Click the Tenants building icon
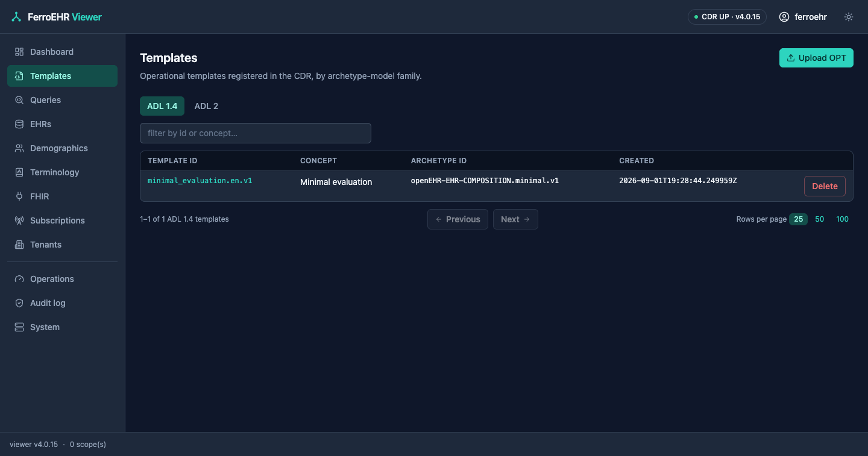The height and width of the screenshot is (456, 868). pyautogui.click(x=19, y=245)
